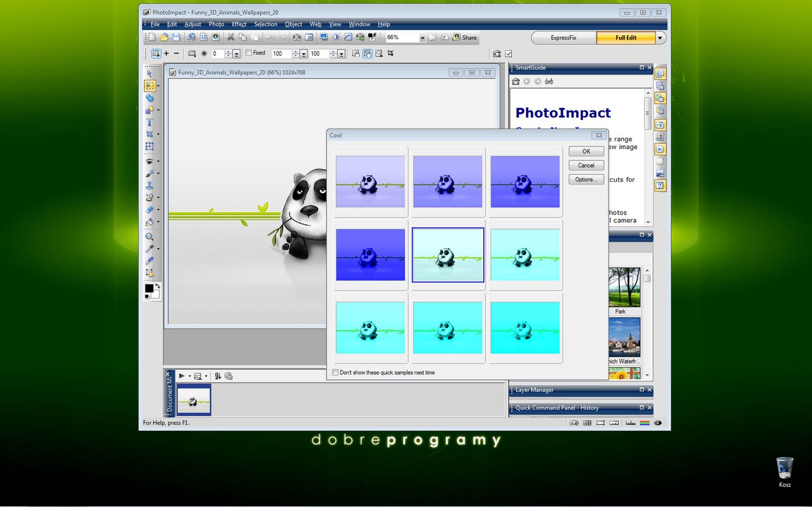The height and width of the screenshot is (507, 812).
Task: Select the Eyedropper tool
Action: 149,249
